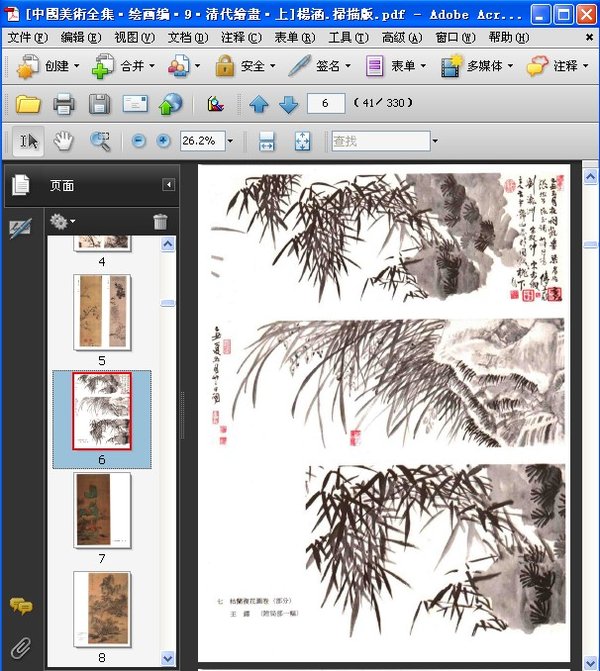This screenshot has height=671, width=600.
Task: Expand the Combine (合并) dropdown arrow
Action: (152, 66)
